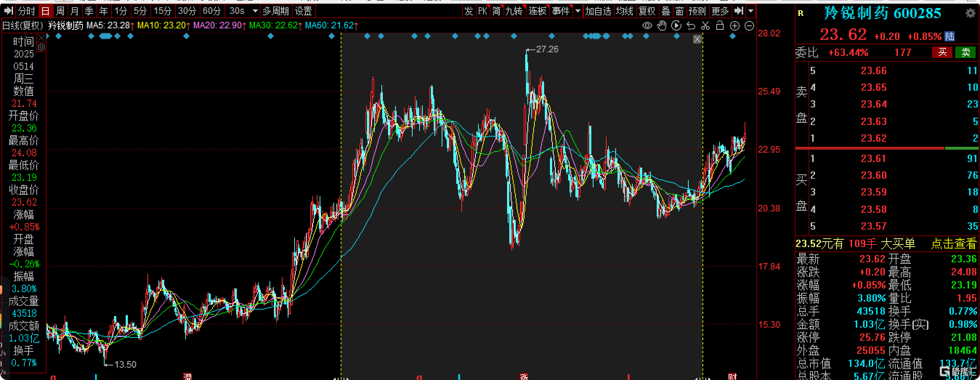Click the 连板 toolbar button

[538, 11]
